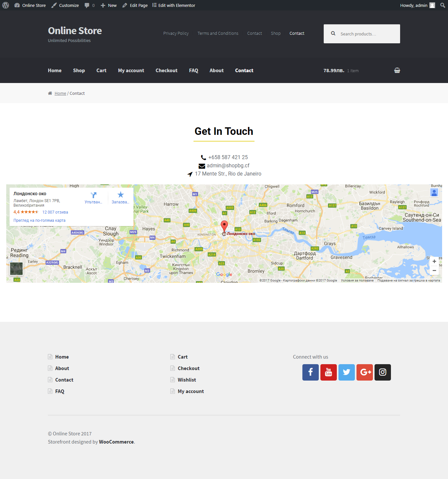The width and height of the screenshot is (448, 479).
Task: Open footer Contact link
Action: point(64,380)
